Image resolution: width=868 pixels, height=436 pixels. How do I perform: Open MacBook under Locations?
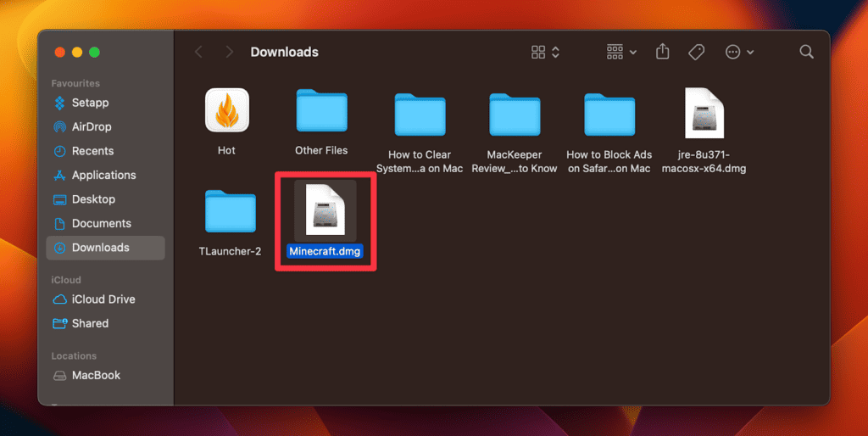tap(105, 375)
